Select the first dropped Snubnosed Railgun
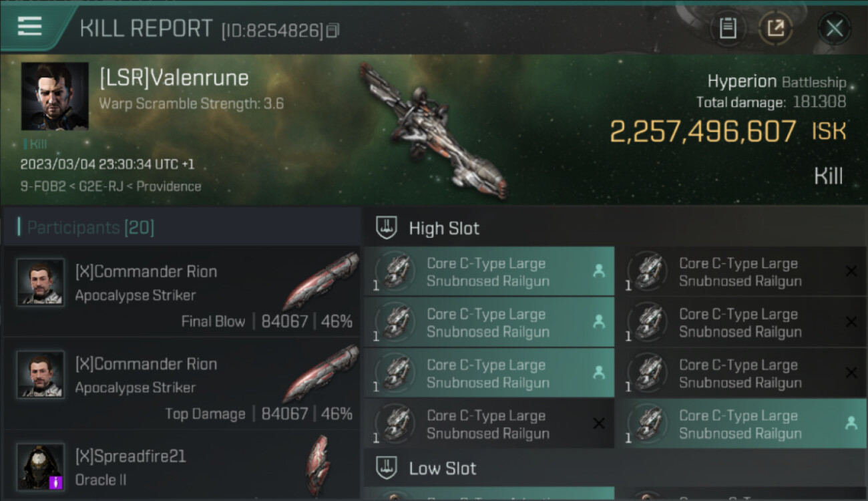This screenshot has width=868, height=501. (489, 272)
